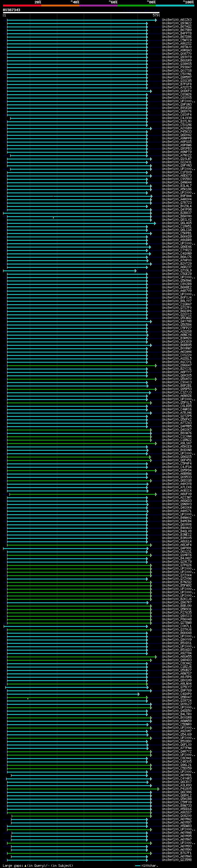Select UniRef100_B2YI31 entry
The image size is (197, 868).
point(177,369)
